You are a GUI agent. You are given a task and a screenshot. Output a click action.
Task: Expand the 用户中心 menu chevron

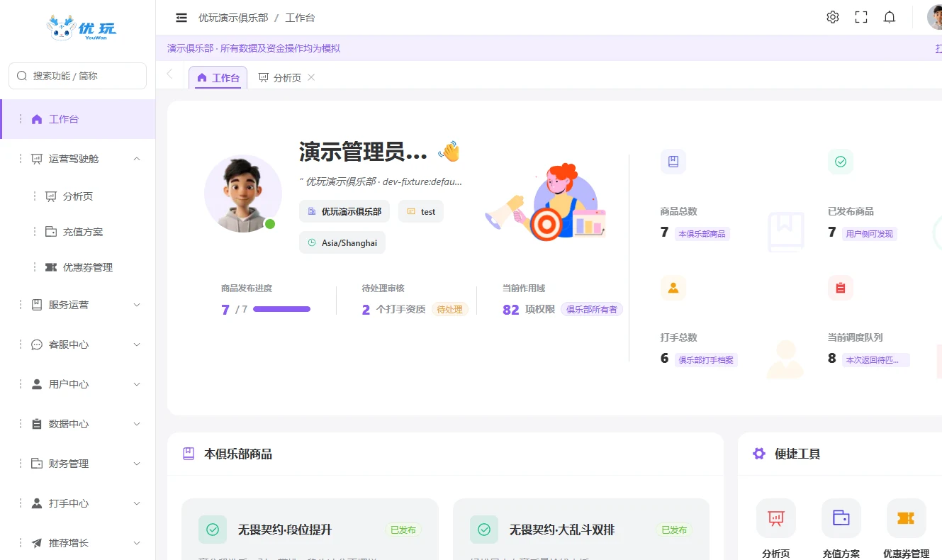click(x=137, y=384)
